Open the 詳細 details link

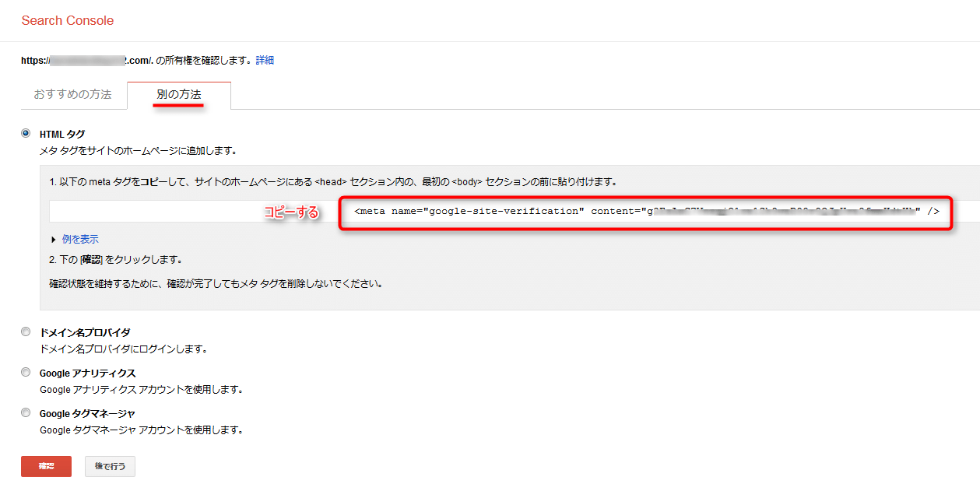[265, 60]
